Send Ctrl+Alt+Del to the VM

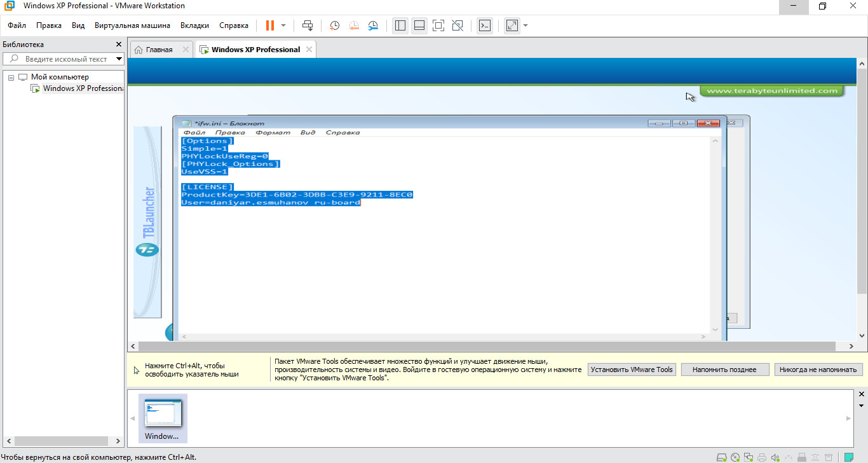coord(308,25)
